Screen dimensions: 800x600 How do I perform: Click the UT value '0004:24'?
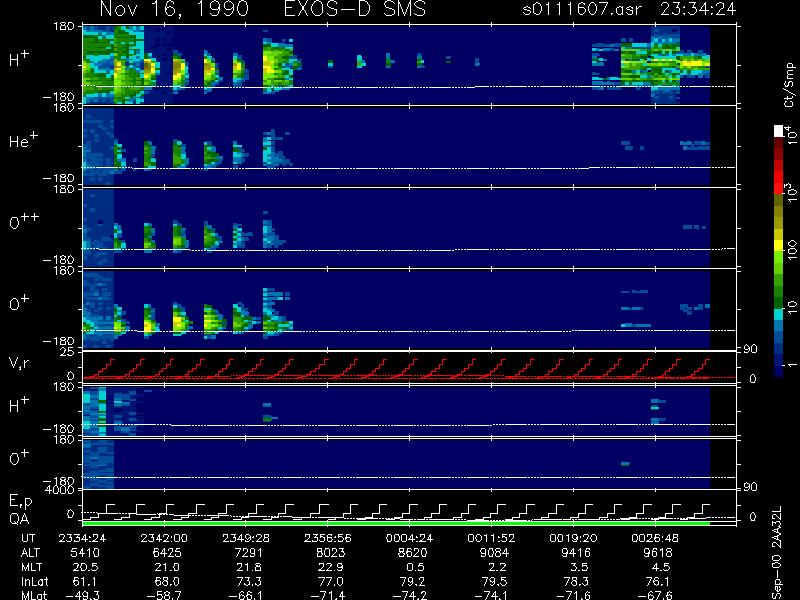pyautogui.click(x=410, y=538)
